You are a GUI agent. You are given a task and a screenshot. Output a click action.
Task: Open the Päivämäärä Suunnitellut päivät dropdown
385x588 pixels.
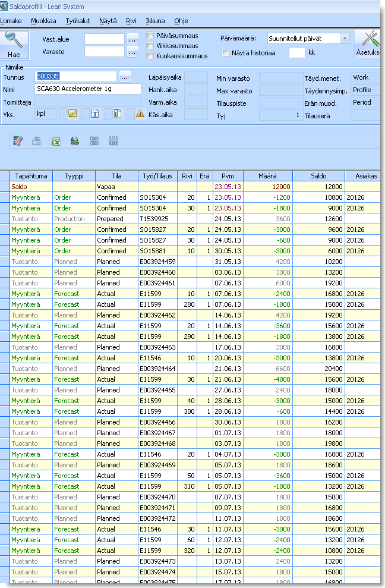pyautogui.click(x=345, y=38)
